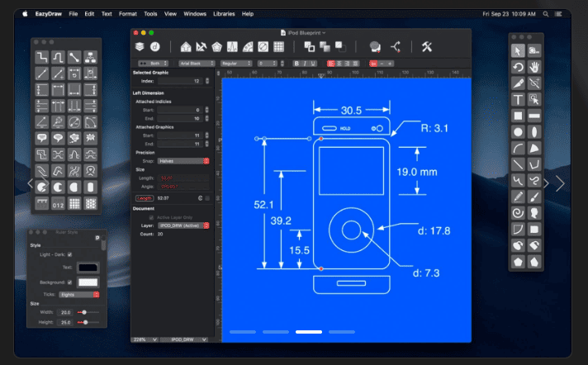Toggle the Light - Dark checkbox

point(69,254)
